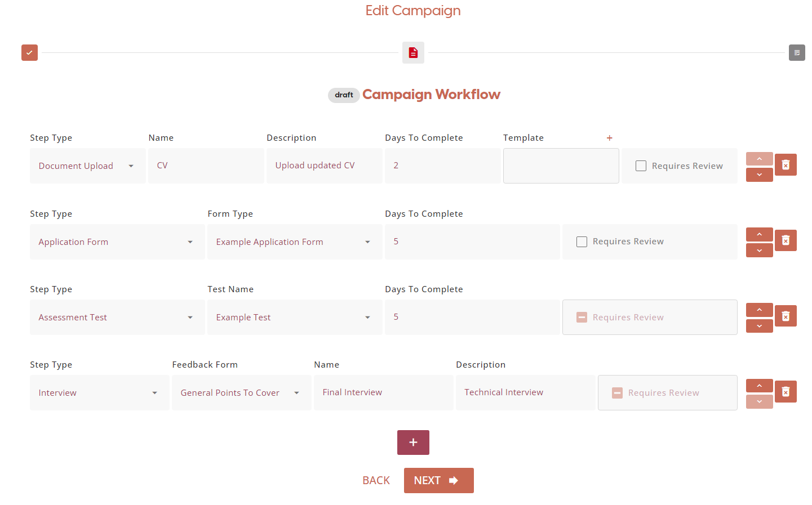Move the Assessment Test step down
The width and height of the screenshot is (812, 505).
point(759,326)
